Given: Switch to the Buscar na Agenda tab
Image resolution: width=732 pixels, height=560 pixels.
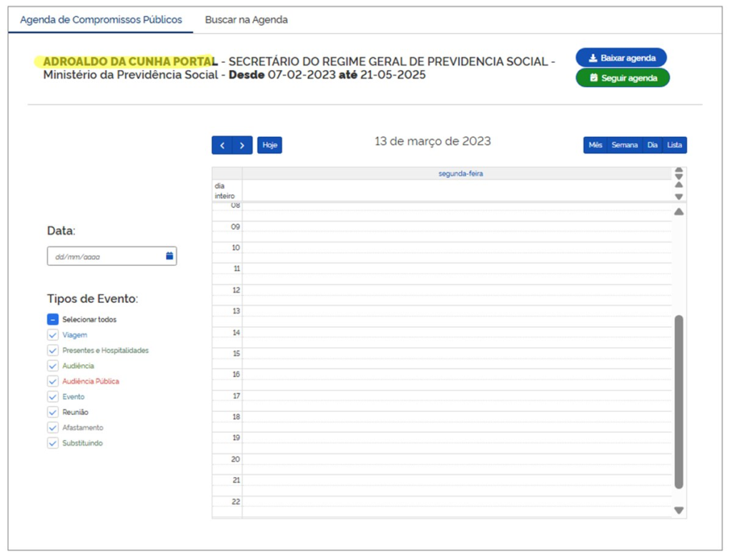Looking at the screenshot, I should point(246,20).
